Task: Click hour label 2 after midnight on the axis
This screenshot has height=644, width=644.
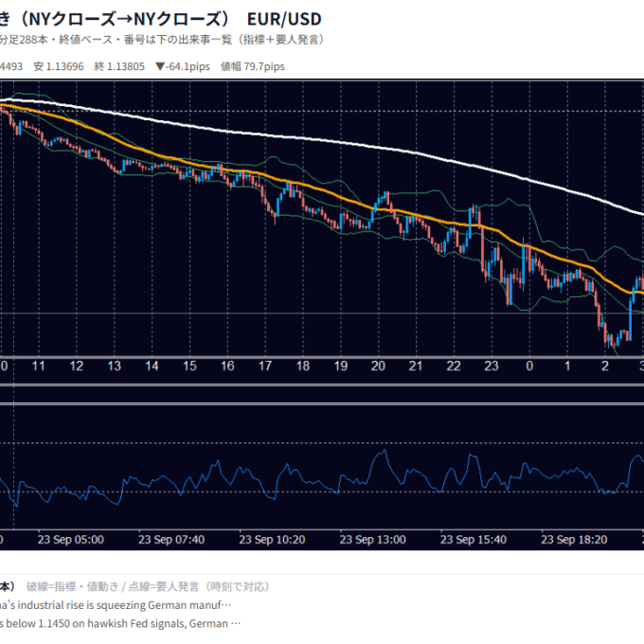Action: [605, 366]
